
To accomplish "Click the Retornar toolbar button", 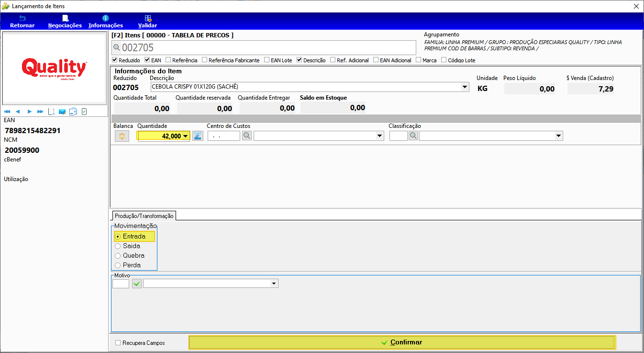I will point(22,22).
